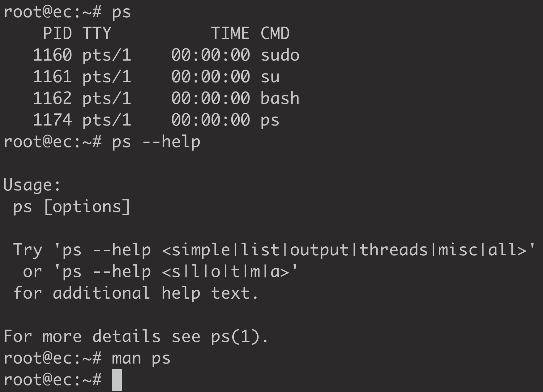Image resolution: width=543 pixels, height=392 pixels.
Task: Click the word 'threads' in help options
Action: coord(394,250)
